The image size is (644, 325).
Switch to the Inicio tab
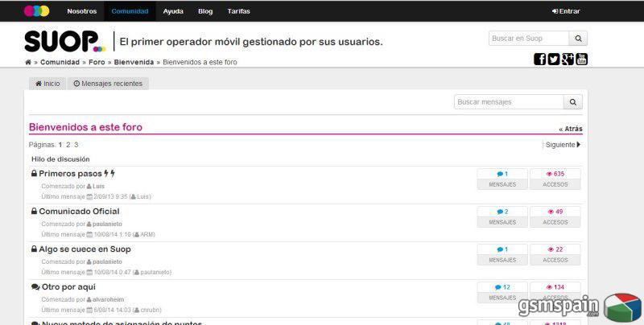click(x=47, y=84)
